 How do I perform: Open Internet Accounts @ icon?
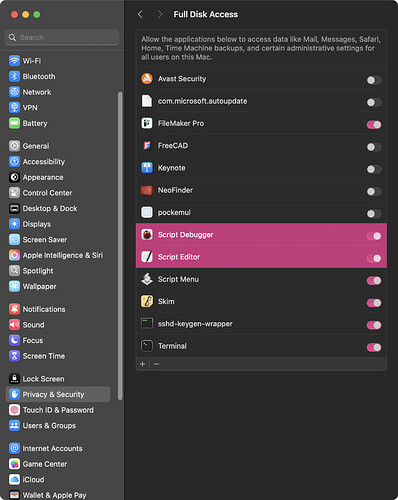(x=14, y=448)
